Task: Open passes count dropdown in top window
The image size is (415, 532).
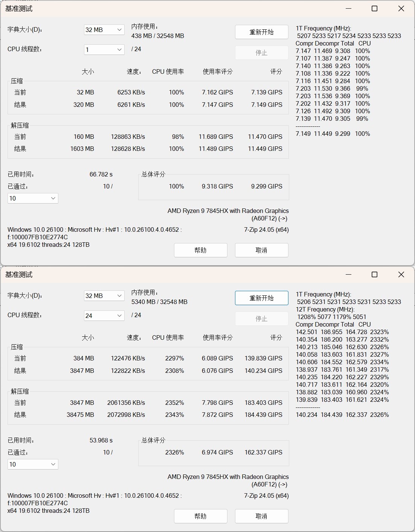Action: coord(33,198)
